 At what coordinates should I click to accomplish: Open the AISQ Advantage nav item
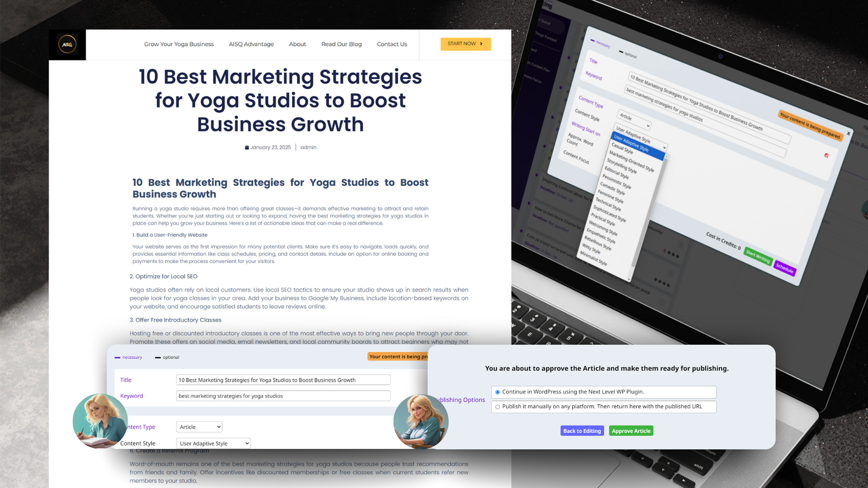pyautogui.click(x=251, y=44)
